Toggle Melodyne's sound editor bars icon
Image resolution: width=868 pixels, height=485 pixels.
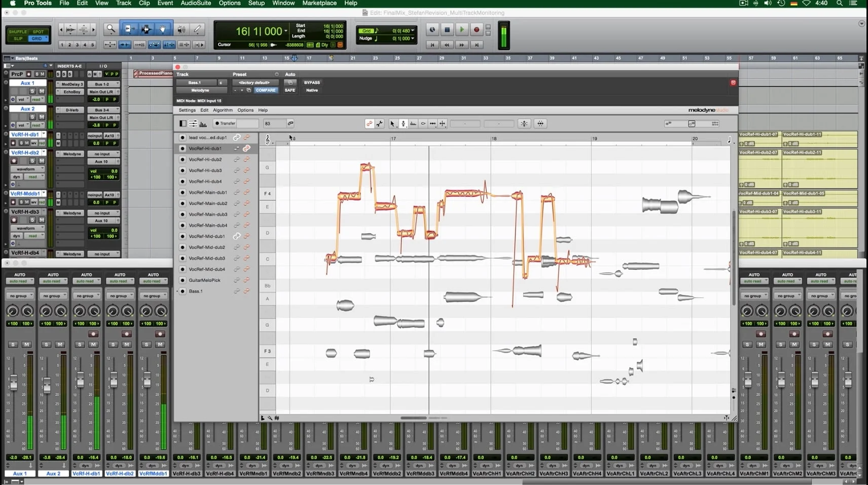[203, 123]
